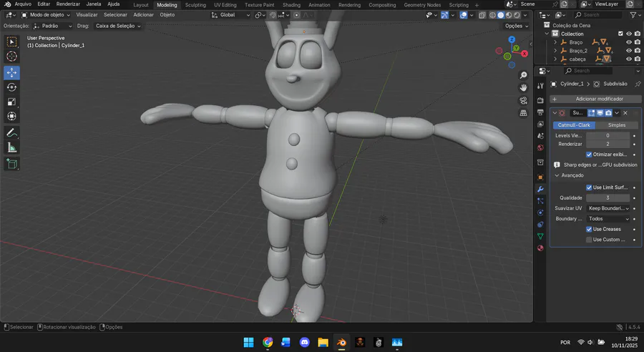Activate the Scale tool
Viewport: 644px width, 352px height.
pyautogui.click(x=11, y=102)
